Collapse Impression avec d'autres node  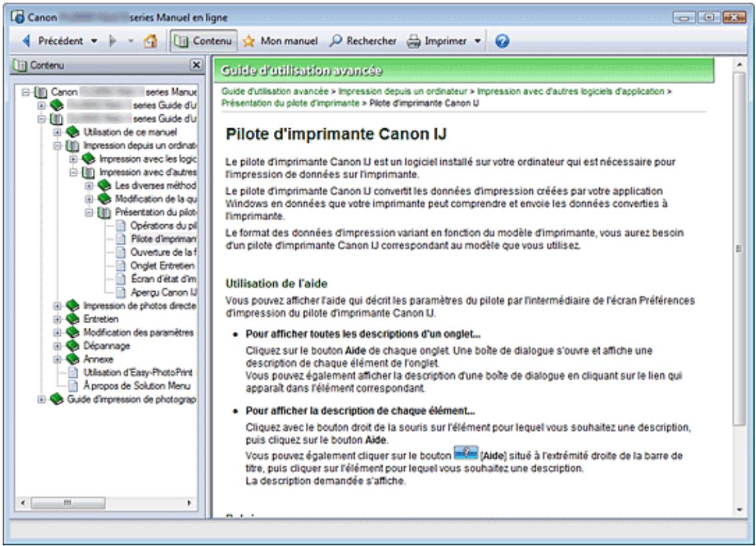(73, 172)
